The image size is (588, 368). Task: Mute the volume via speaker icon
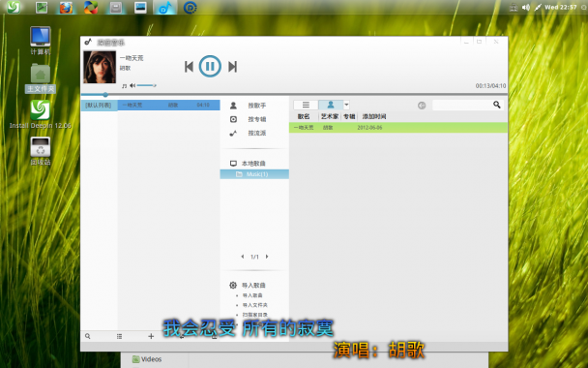132,85
